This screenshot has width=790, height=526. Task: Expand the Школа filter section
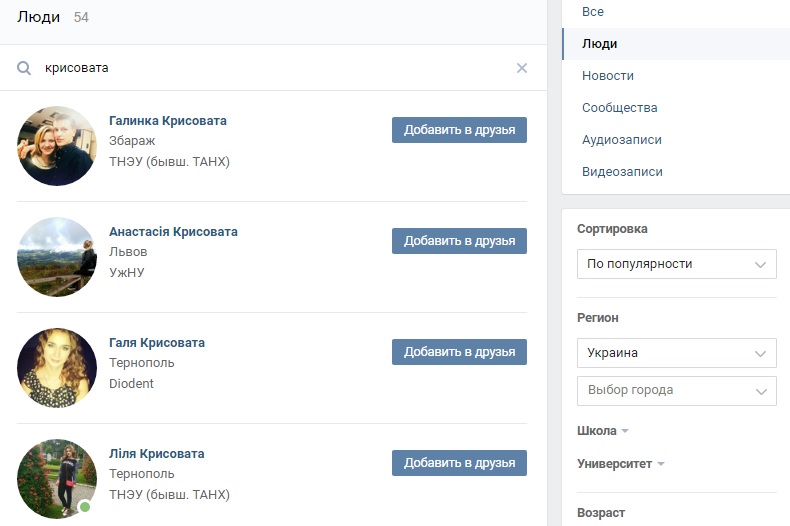pyautogui.click(x=603, y=431)
